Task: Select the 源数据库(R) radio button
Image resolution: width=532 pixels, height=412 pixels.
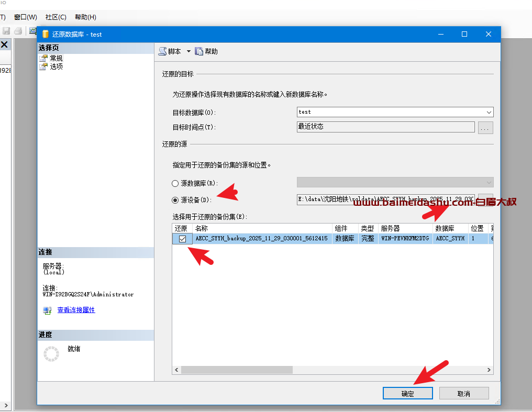Action: pyautogui.click(x=175, y=183)
